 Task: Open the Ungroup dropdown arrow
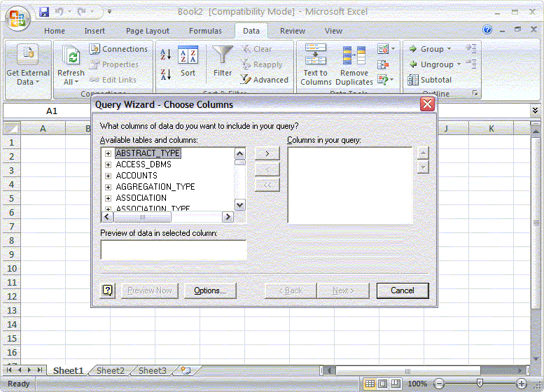(459, 64)
